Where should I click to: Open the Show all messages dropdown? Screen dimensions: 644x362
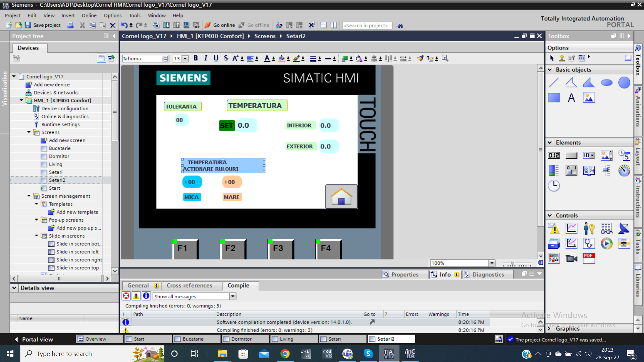click(233, 296)
